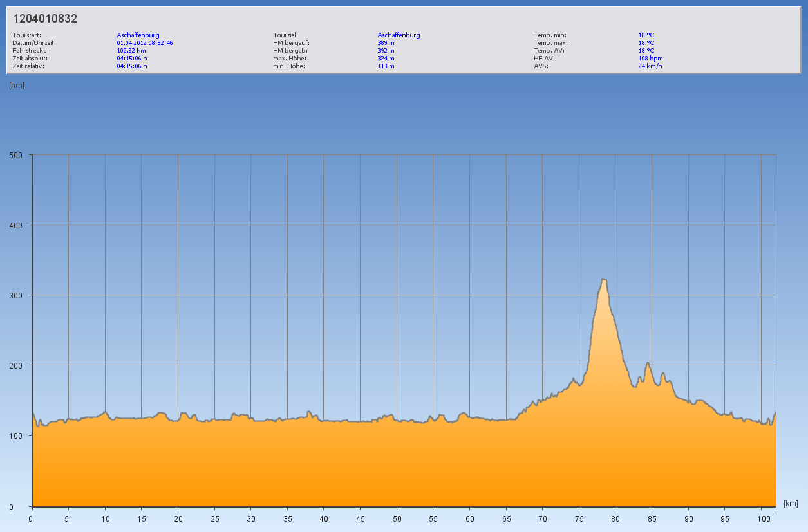Select the HM bergauf value 389 m
808x532 pixels.
386,43
